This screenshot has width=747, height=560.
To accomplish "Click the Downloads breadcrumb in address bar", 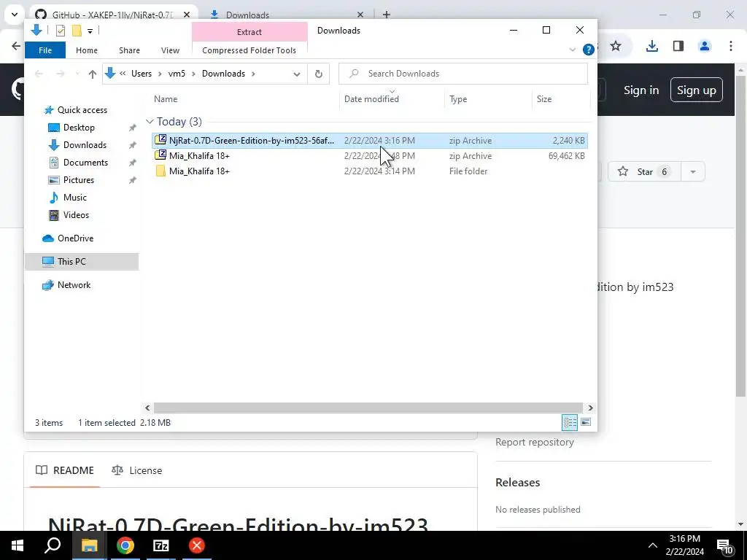I will [x=223, y=74].
